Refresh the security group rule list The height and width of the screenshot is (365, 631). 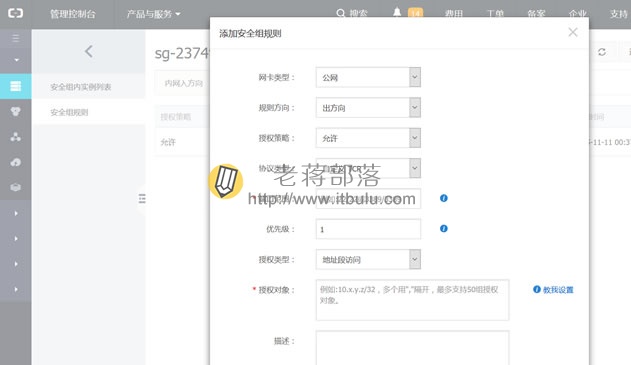click(602, 52)
